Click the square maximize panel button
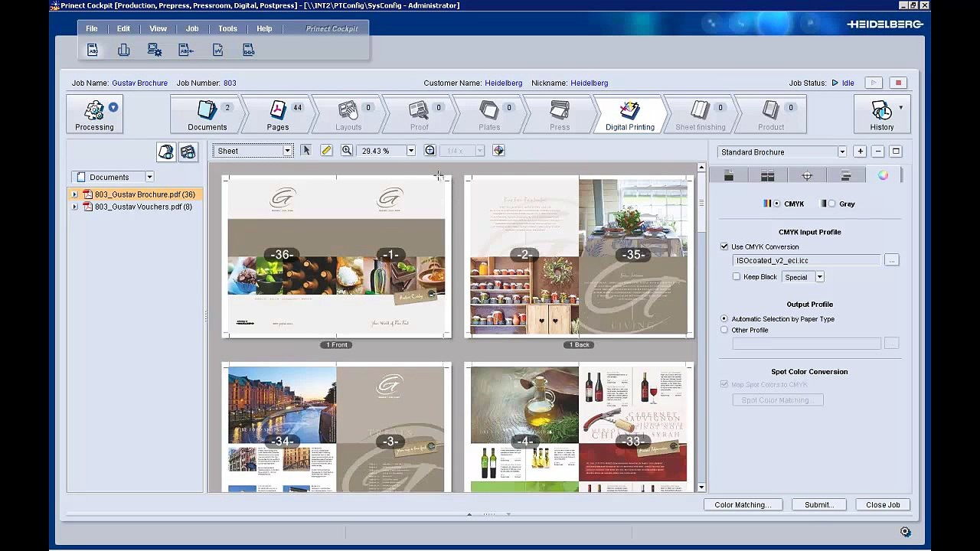The image size is (980, 551). click(896, 152)
